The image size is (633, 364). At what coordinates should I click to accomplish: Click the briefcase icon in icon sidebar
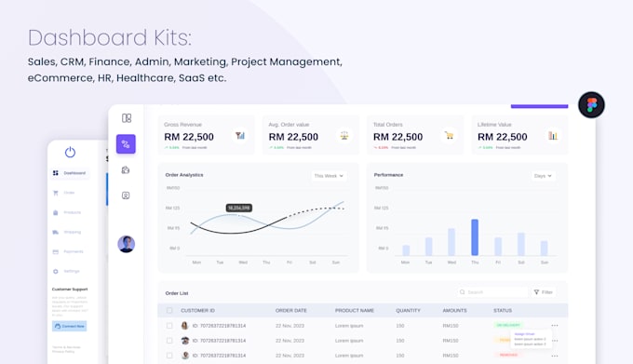click(x=126, y=169)
